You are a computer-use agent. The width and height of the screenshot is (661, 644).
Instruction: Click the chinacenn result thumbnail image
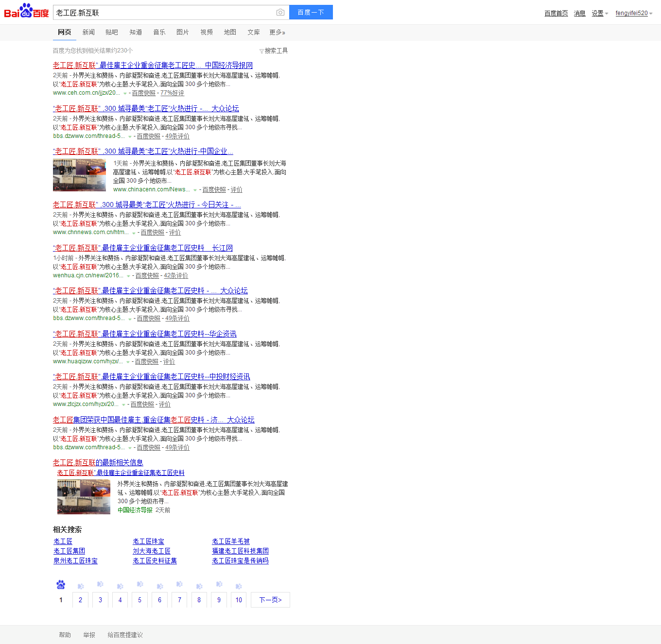pyautogui.click(x=79, y=175)
